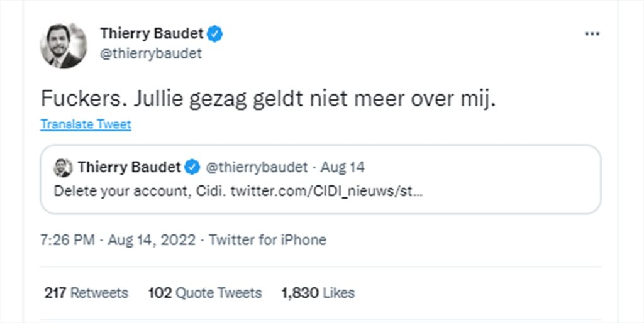The image size is (644, 323).
Task: Click the 7:26 PM · Aug 14, 2022 timestamp
Action: pyautogui.click(x=118, y=239)
